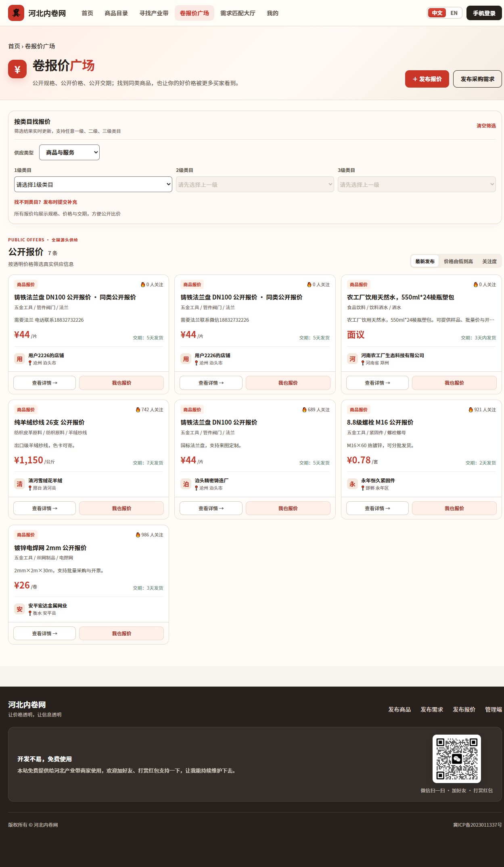The width and height of the screenshot is (504, 867).
Task: Click 我也报价 on the 8.8级螺栓 M16 card
Action: (x=454, y=508)
